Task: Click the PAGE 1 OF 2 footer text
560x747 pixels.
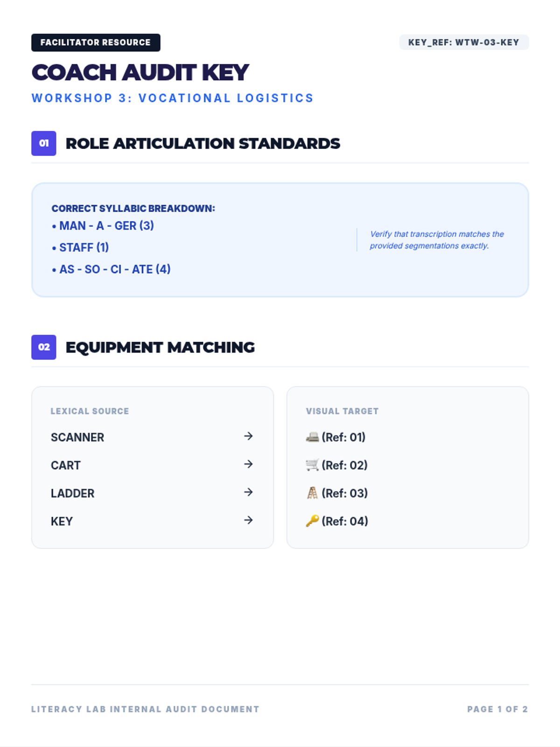Action: 497,709
